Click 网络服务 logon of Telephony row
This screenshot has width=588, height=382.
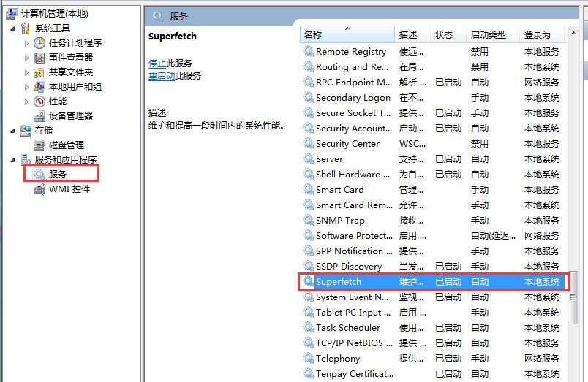(x=542, y=359)
